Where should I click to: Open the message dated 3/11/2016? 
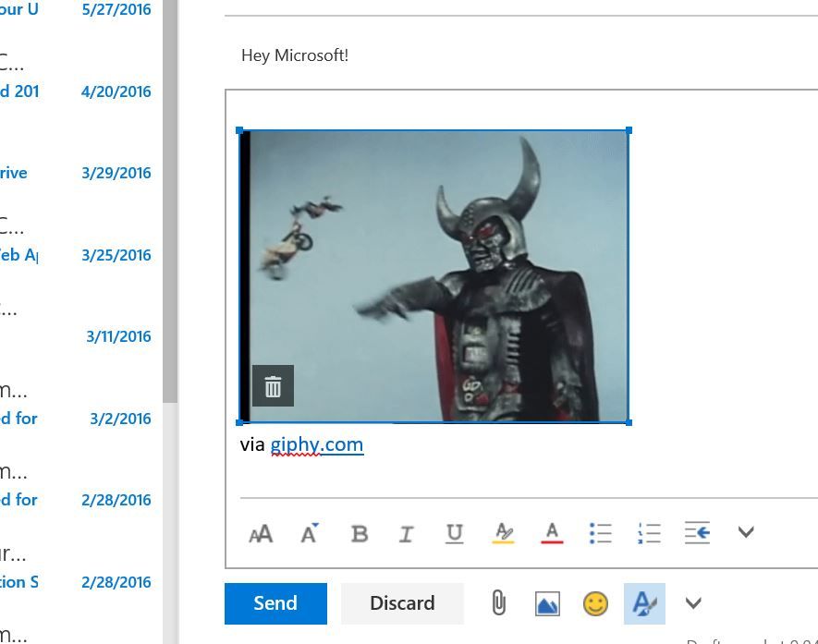[x=118, y=336]
